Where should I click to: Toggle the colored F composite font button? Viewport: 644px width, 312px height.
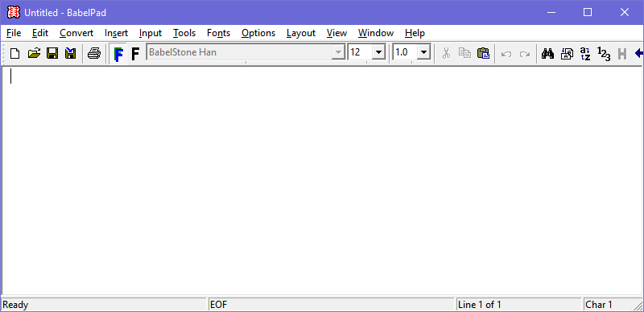118,54
